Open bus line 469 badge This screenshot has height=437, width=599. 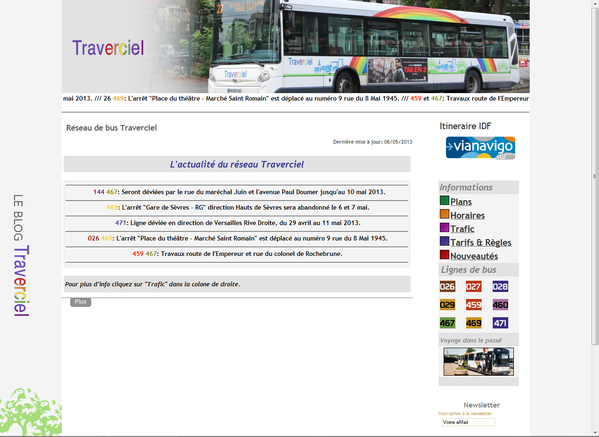pyautogui.click(x=473, y=323)
